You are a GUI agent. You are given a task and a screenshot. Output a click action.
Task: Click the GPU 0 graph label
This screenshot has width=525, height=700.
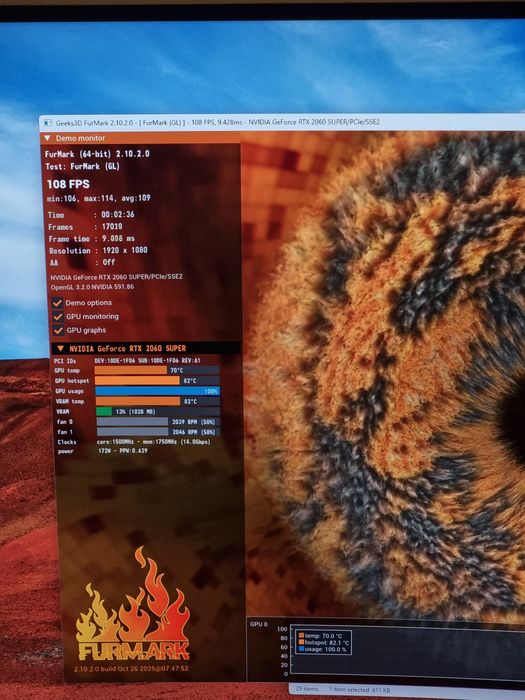pos(258,624)
